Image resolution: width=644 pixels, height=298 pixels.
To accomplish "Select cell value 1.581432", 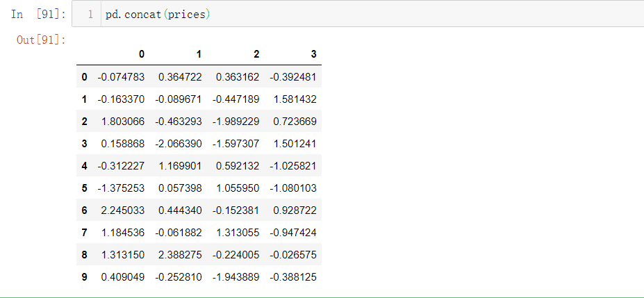I will (x=295, y=99).
